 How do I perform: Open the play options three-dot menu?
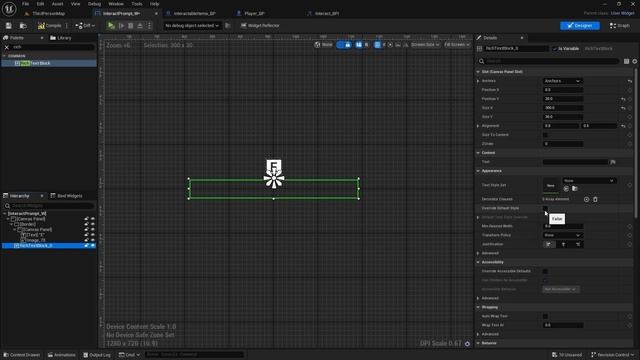pos(149,26)
